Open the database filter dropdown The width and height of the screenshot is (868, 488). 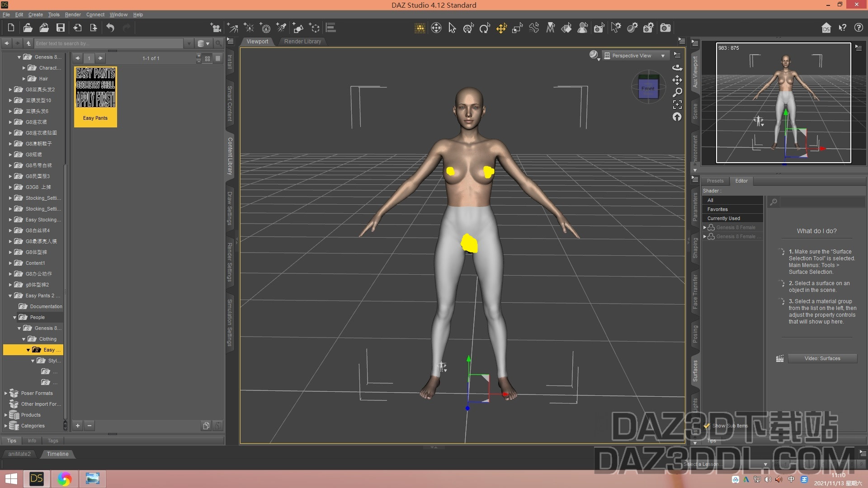click(203, 43)
